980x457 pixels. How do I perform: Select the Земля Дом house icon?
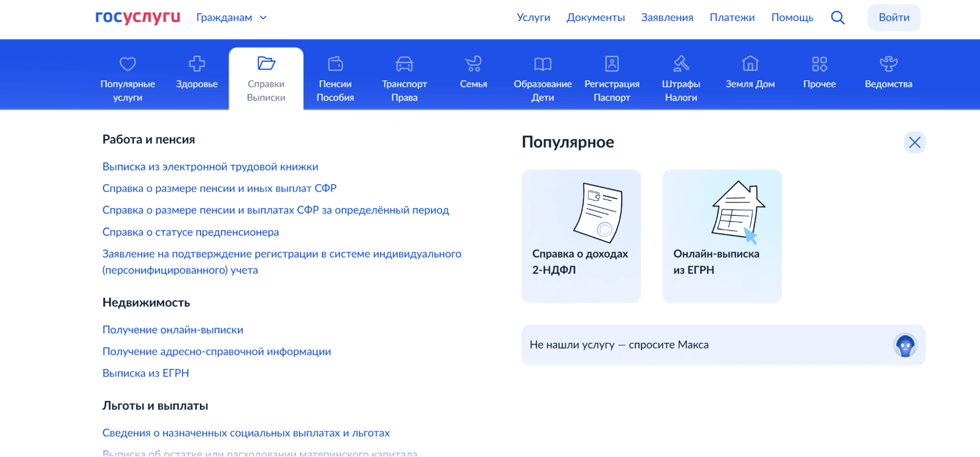[750, 64]
